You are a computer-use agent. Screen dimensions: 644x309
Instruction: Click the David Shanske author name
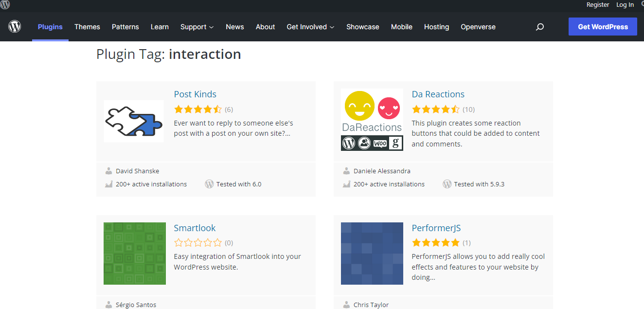pyautogui.click(x=138, y=171)
